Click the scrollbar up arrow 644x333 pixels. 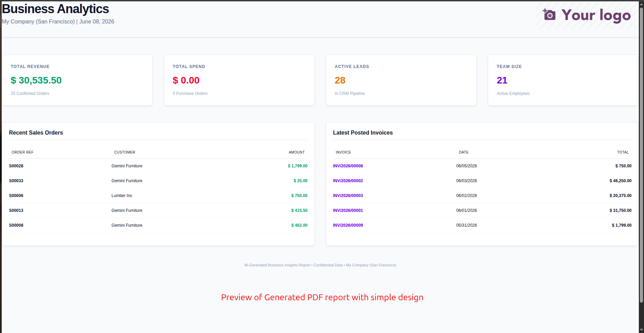coord(641,4)
